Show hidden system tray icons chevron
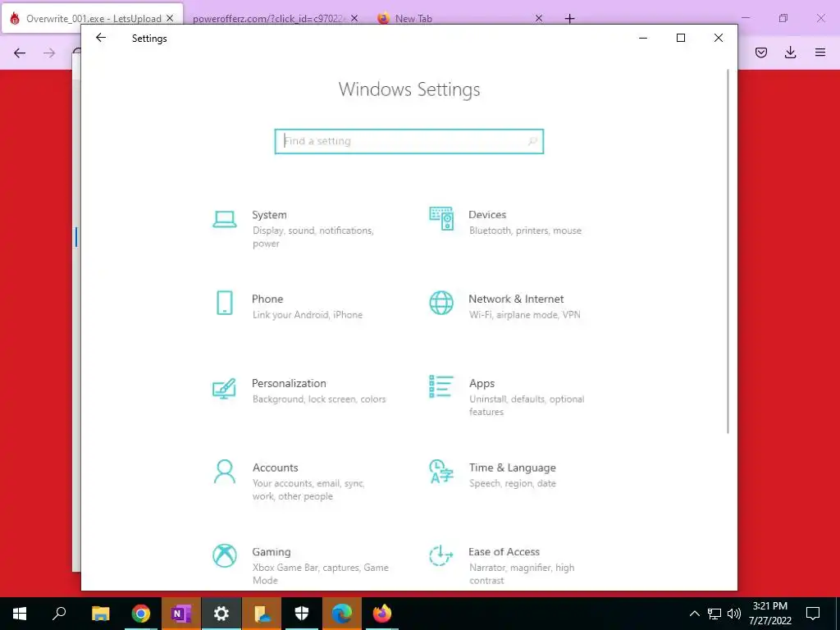Viewport: 840px width, 630px height. click(x=694, y=614)
